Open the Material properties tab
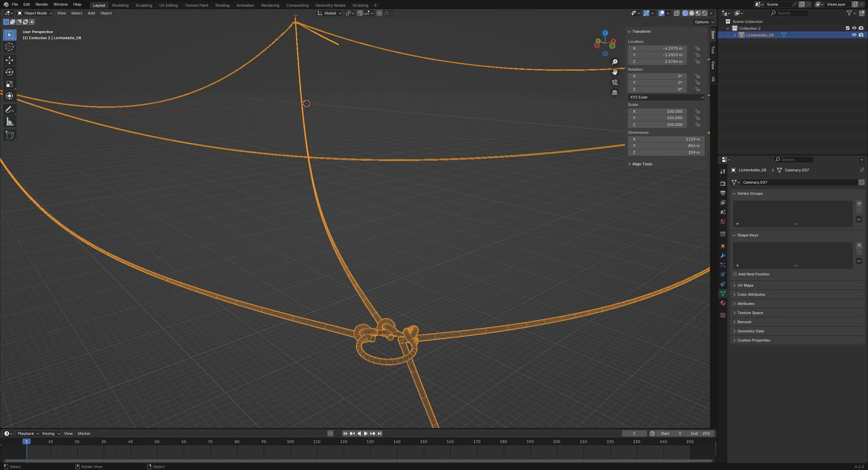This screenshot has height=470, width=868. (x=723, y=303)
